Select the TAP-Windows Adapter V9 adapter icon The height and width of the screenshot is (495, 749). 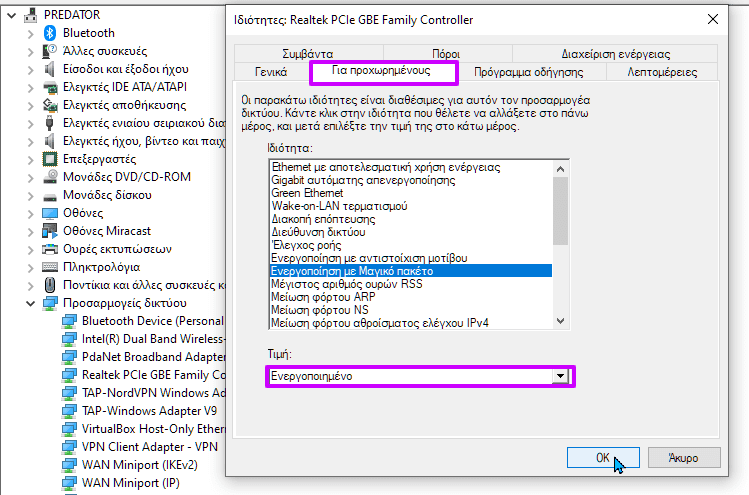click(69, 411)
